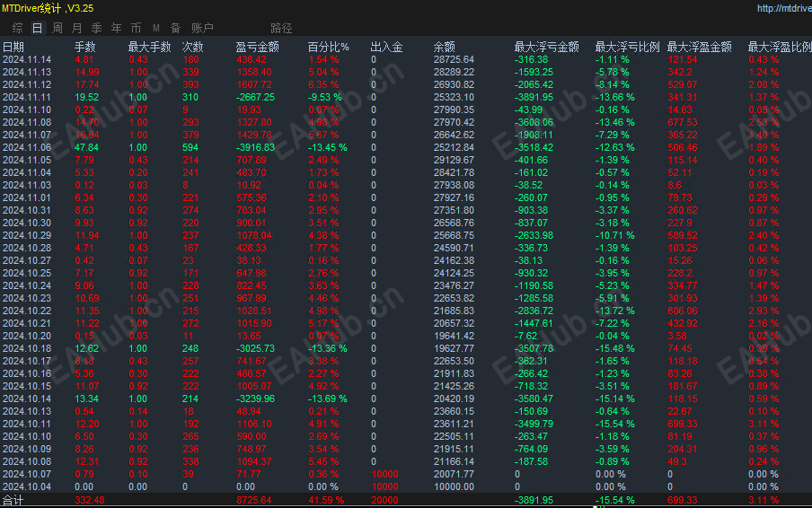Select the -13.69 % percentage cell
This screenshot has height=508, width=812.
[x=328, y=399]
